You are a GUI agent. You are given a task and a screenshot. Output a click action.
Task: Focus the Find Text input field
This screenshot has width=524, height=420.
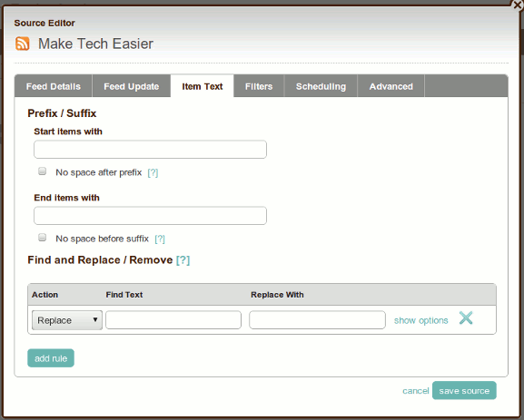coord(173,320)
